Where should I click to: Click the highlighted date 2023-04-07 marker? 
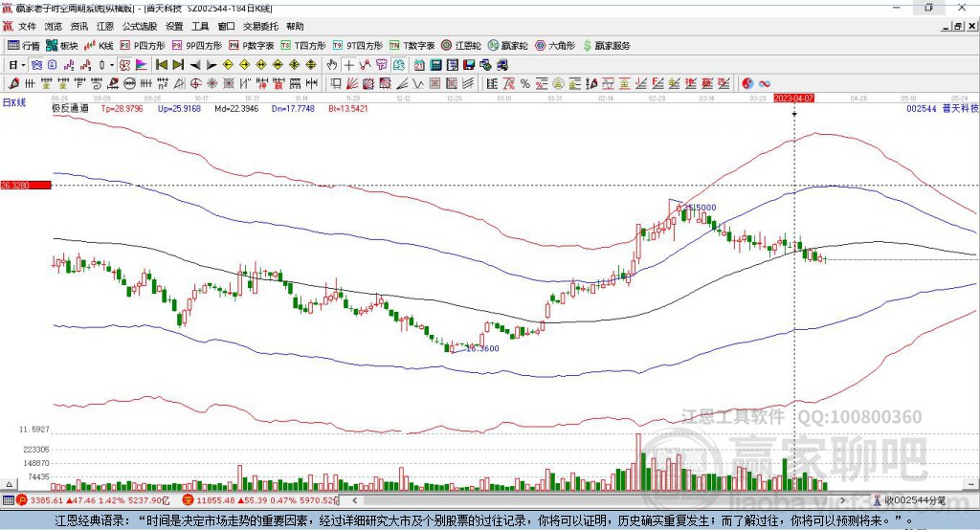click(793, 99)
